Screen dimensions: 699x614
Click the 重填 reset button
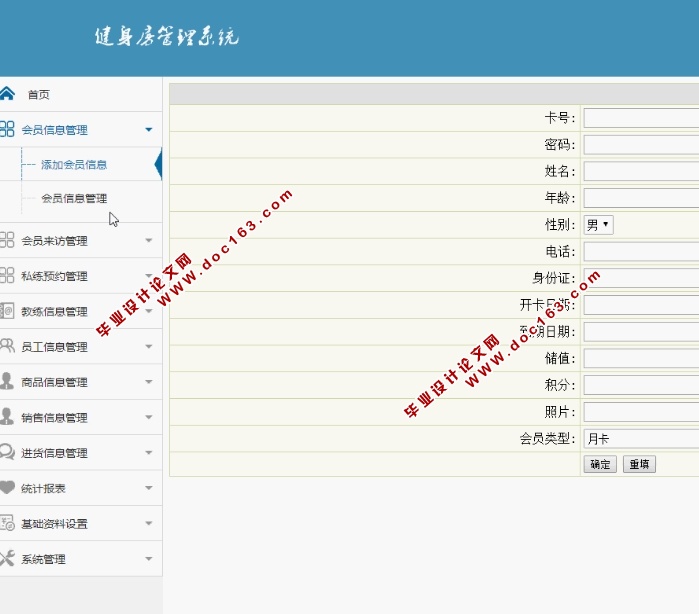639,464
